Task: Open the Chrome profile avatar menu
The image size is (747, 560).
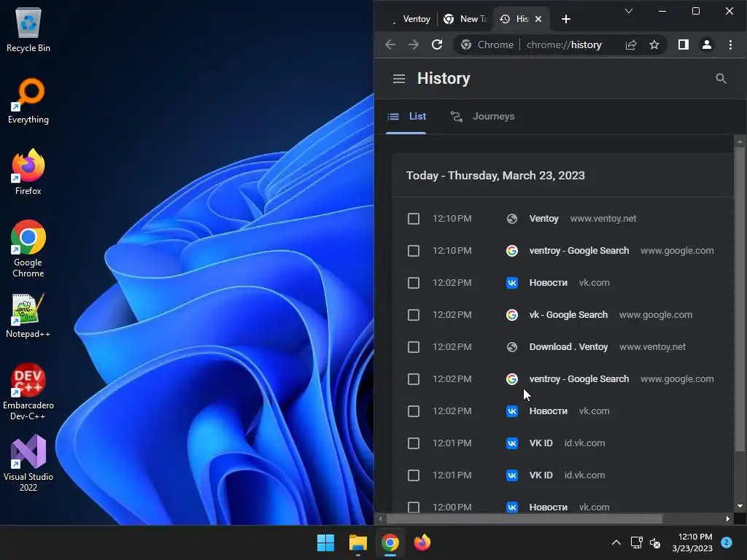Action: [706, 44]
